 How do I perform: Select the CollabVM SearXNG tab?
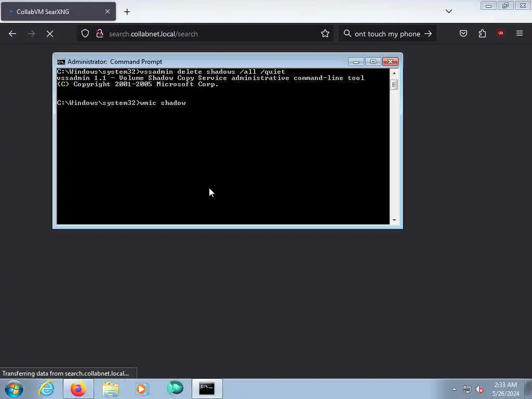pos(58,11)
